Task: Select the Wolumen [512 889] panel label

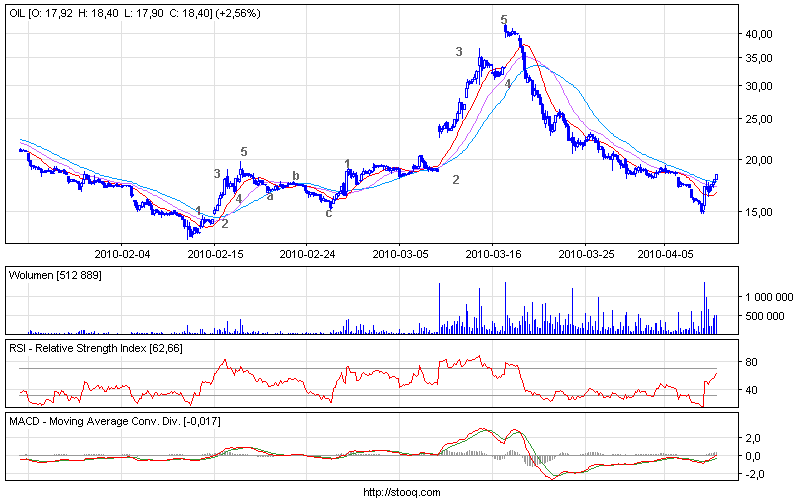Action: (x=55, y=275)
